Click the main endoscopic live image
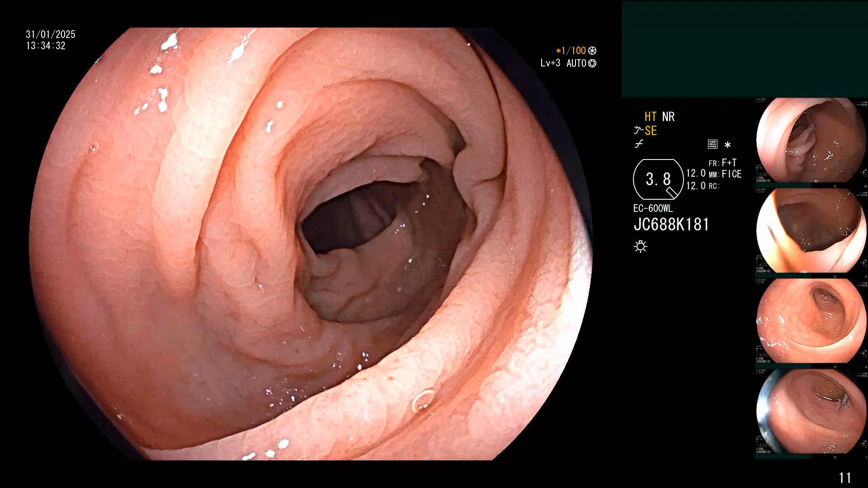Screen dimensions: 868x488 point(311,244)
